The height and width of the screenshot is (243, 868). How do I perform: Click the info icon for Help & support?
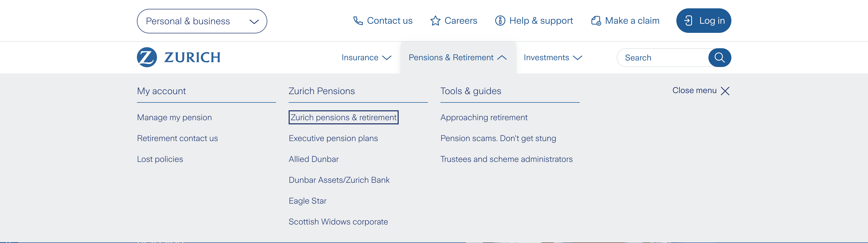tap(500, 21)
